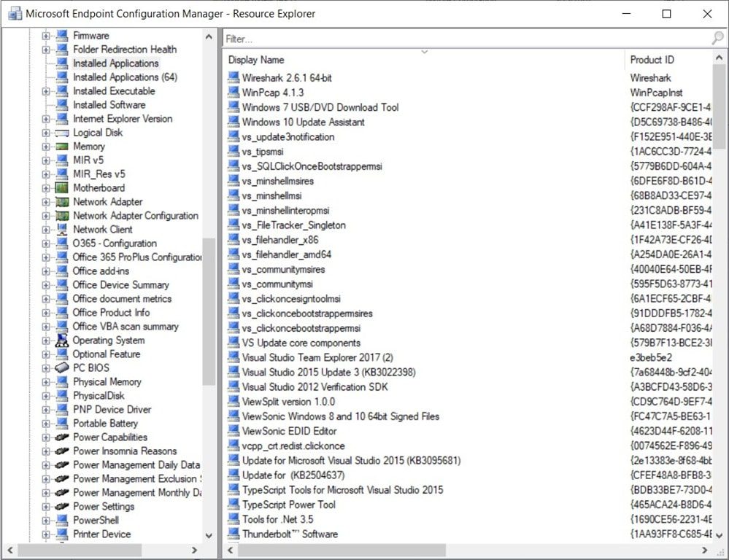Click the PowerShell icon in the sidebar

click(64, 521)
